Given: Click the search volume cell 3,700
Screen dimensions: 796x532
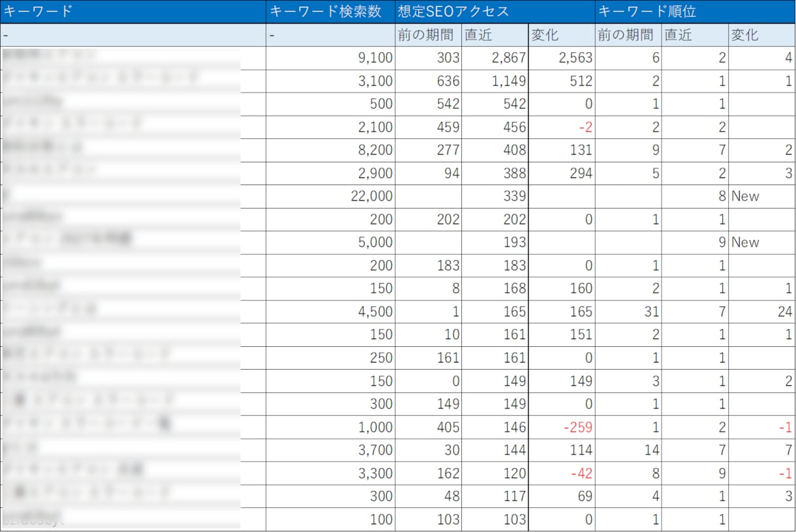Looking at the screenshot, I should tap(331, 450).
